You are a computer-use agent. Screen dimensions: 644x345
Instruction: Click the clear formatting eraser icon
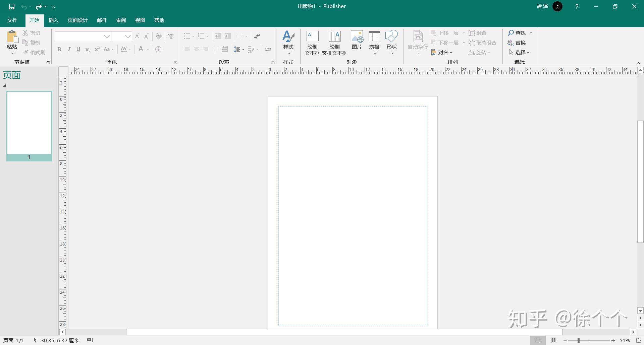pos(159,36)
